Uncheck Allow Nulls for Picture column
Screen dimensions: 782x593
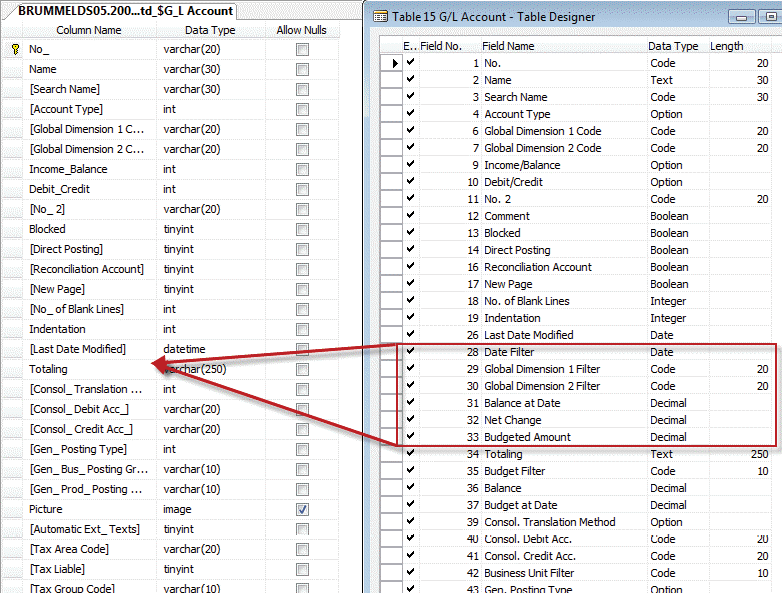(x=302, y=509)
